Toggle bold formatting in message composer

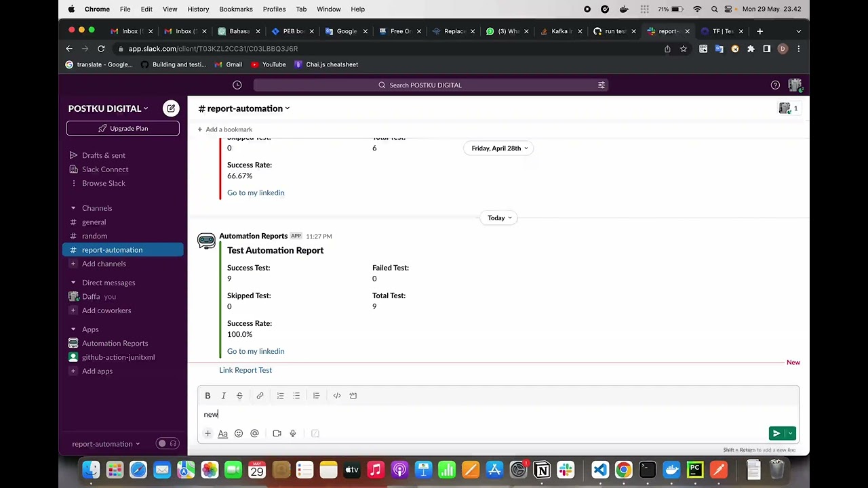[x=208, y=396]
